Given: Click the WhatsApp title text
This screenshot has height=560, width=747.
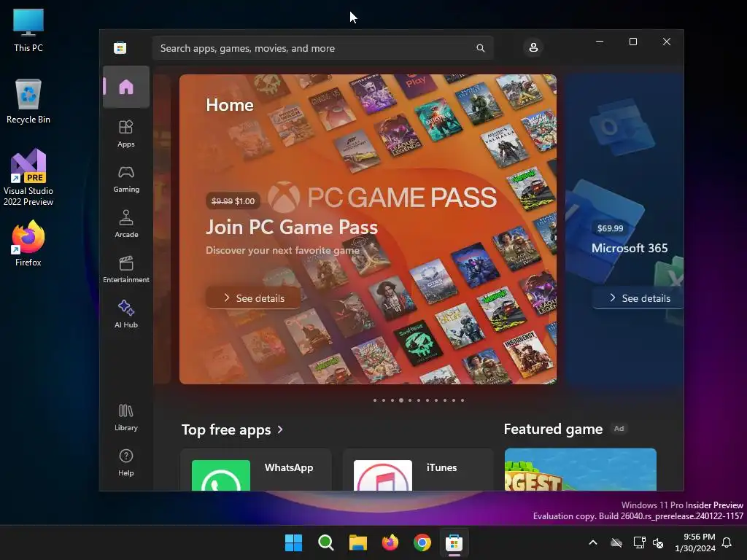Looking at the screenshot, I should [x=289, y=467].
